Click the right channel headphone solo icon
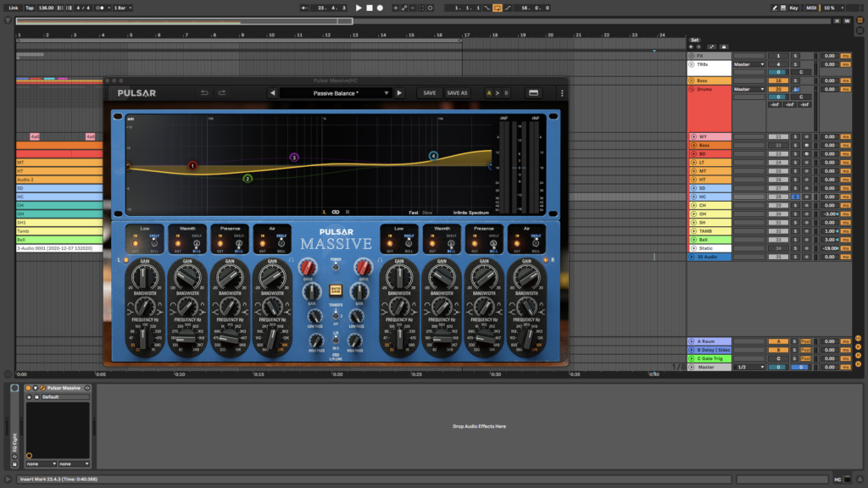The image size is (868, 488). pyautogui.click(x=380, y=259)
